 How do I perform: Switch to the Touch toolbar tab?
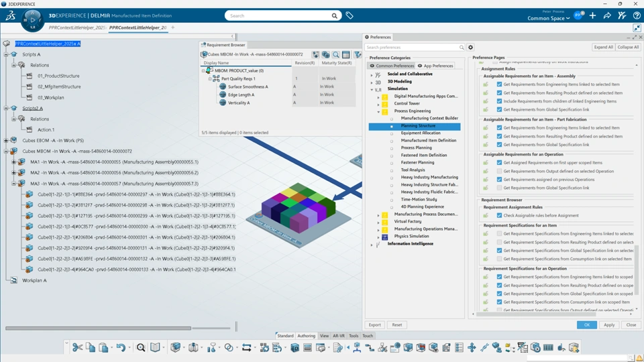click(368, 336)
